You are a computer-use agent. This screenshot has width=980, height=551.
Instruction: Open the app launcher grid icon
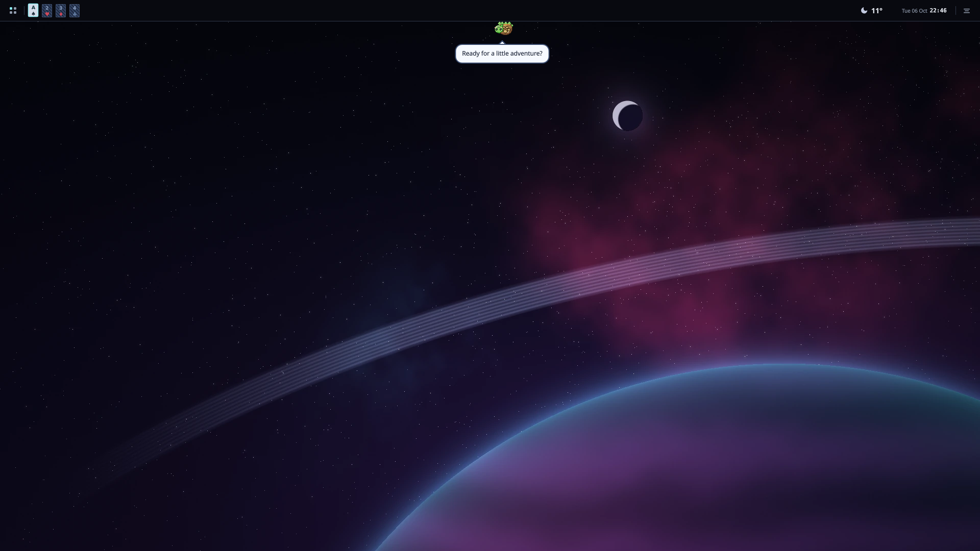(13, 10)
